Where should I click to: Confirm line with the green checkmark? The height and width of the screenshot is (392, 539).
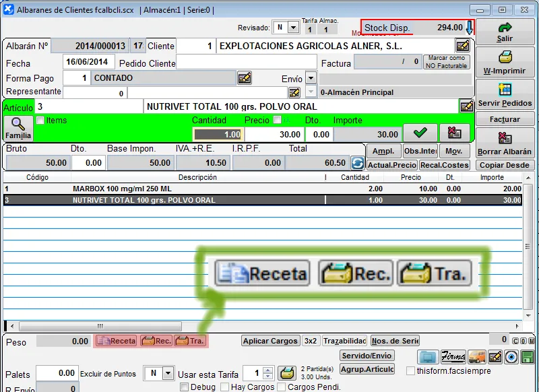[x=420, y=133]
